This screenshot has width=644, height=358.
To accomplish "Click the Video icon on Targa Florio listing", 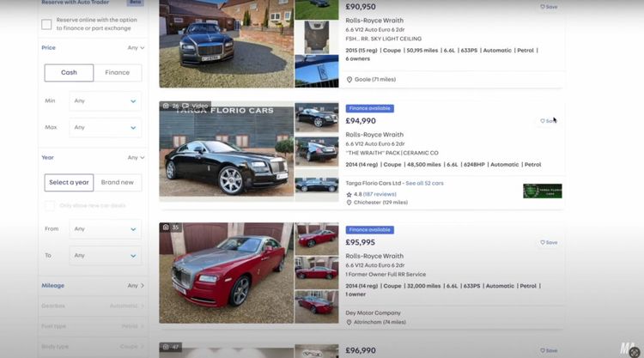I will pyautogui.click(x=185, y=106).
